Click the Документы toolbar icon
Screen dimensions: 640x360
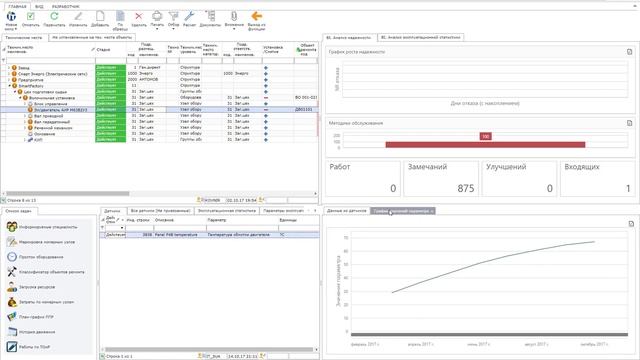(x=210, y=16)
